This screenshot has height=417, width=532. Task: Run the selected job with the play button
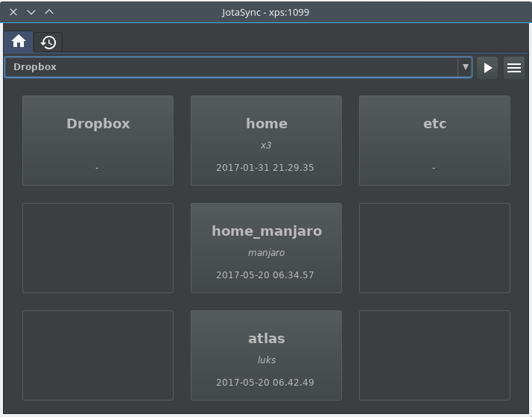pos(487,68)
